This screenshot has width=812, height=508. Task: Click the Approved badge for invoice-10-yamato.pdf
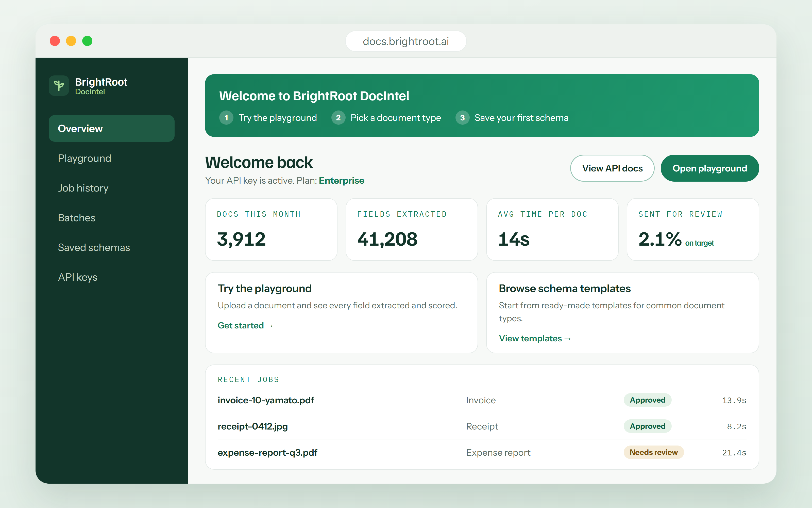point(647,400)
